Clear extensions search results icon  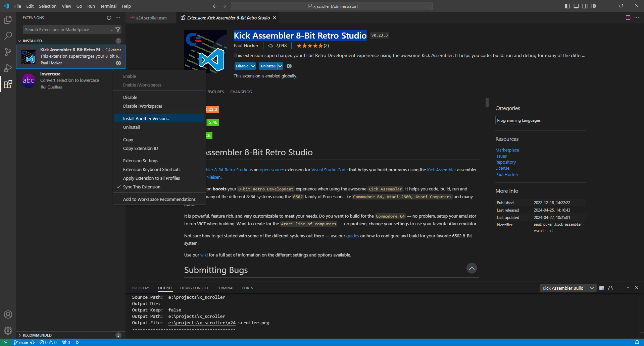[110, 30]
